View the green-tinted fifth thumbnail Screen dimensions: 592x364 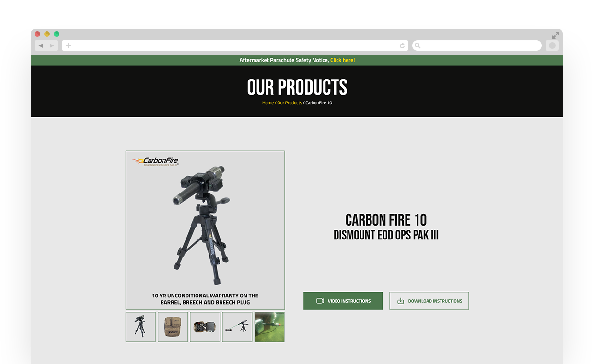click(269, 327)
